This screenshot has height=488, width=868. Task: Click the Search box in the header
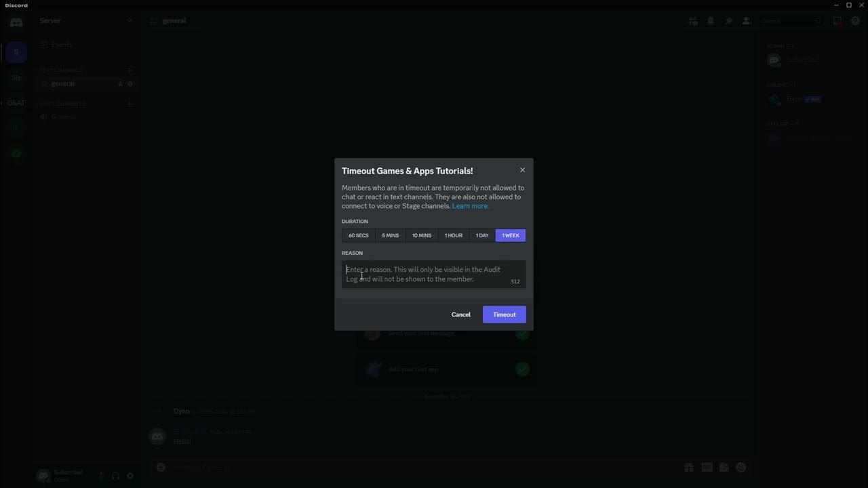tap(791, 21)
